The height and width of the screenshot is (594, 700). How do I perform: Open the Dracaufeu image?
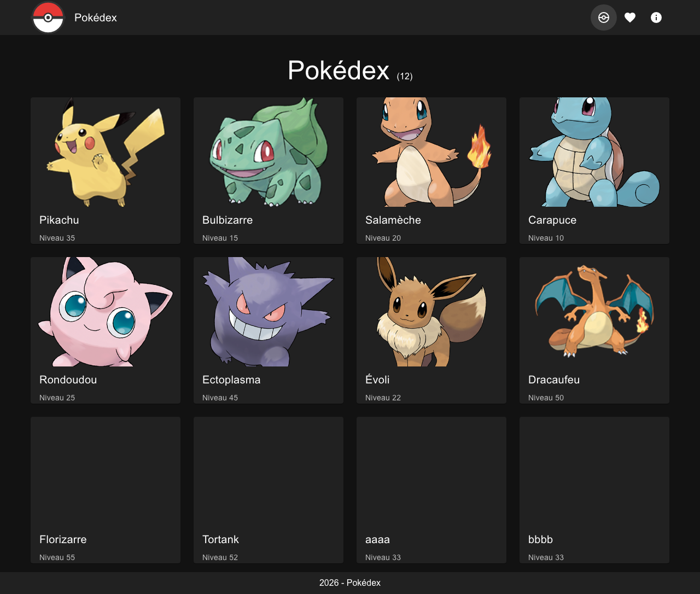pyautogui.click(x=594, y=312)
